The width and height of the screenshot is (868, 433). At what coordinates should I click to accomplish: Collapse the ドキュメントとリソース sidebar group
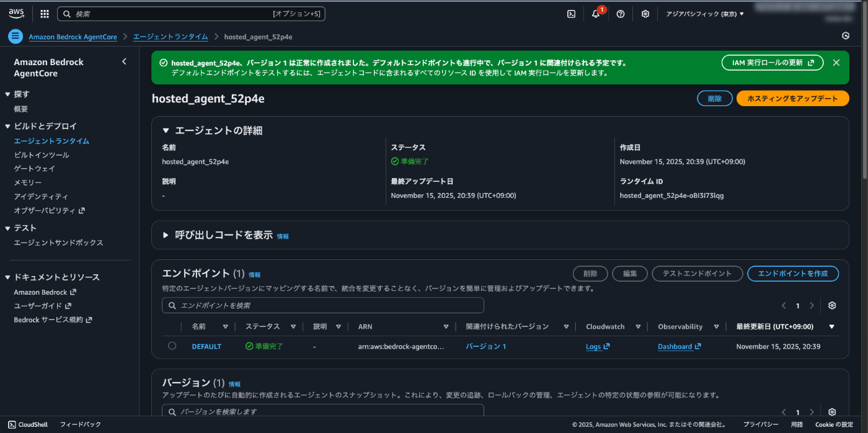7,277
